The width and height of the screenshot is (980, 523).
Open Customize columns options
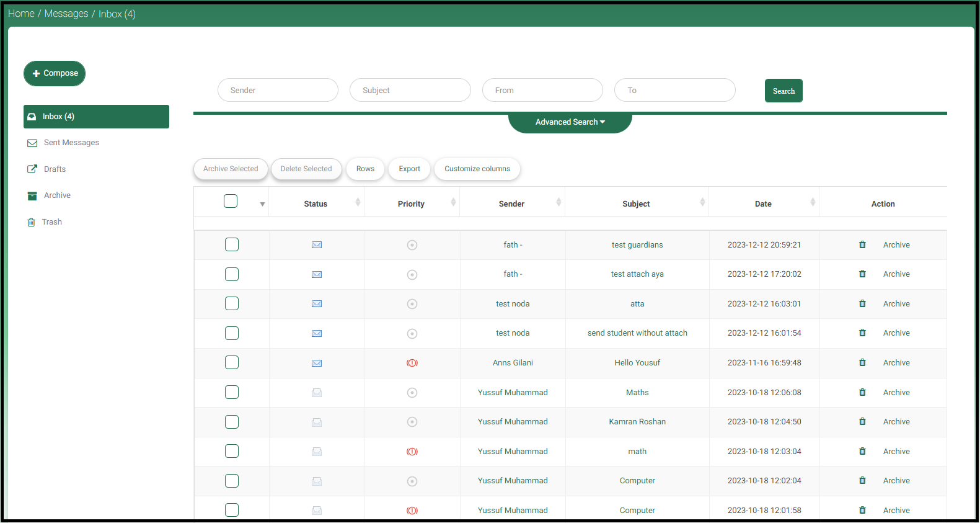(477, 169)
